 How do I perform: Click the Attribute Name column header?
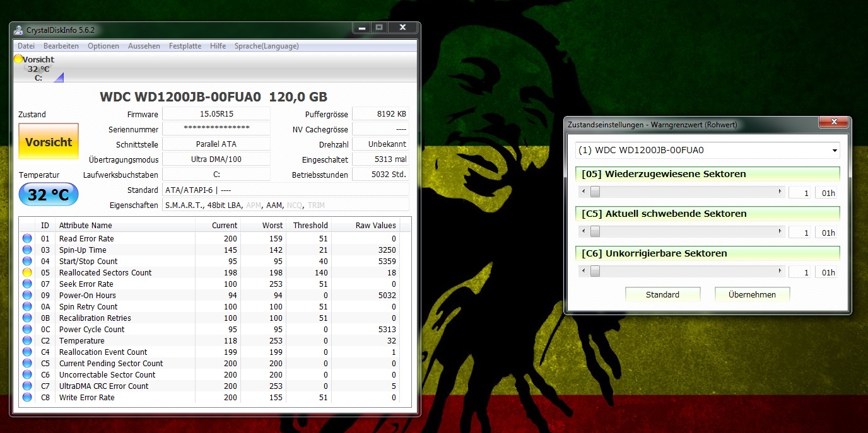coord(125,225)
